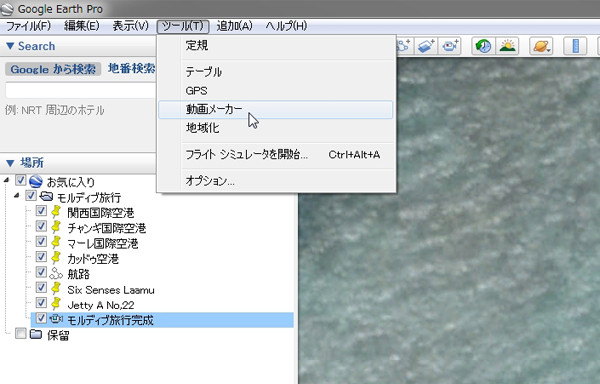Viewport: 600px width, 384px height.
Task: Toggle the チャンギ国際空港 checkbox
Action: 41,226
